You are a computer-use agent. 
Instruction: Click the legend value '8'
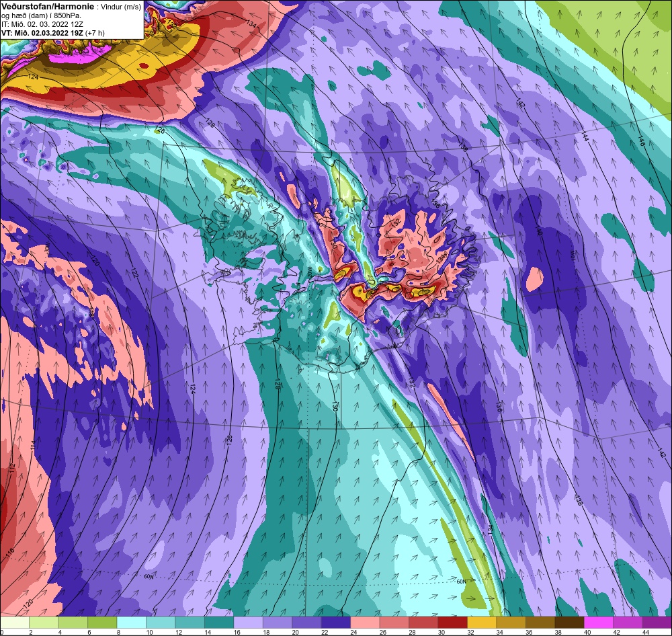118,632
